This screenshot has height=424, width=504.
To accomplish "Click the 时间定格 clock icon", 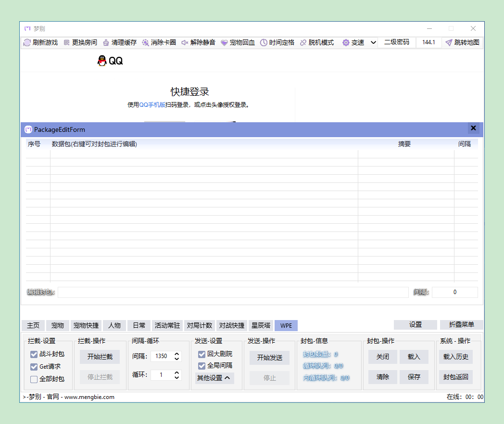I will click(264, 42).
